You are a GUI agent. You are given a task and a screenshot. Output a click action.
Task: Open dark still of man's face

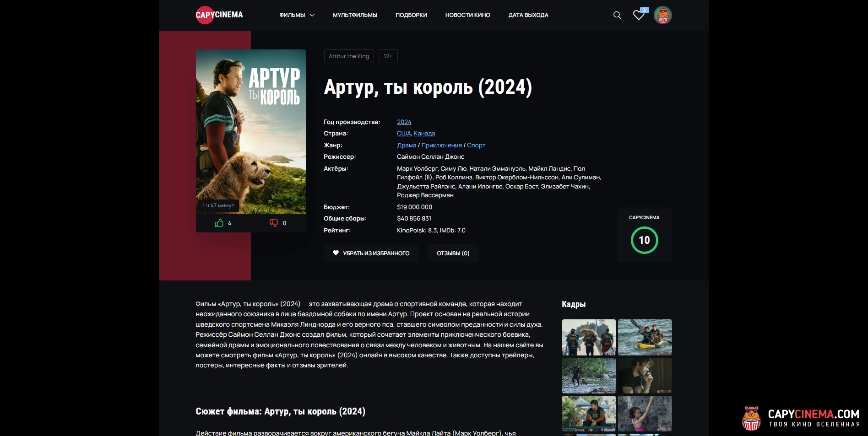click(645, 376)
